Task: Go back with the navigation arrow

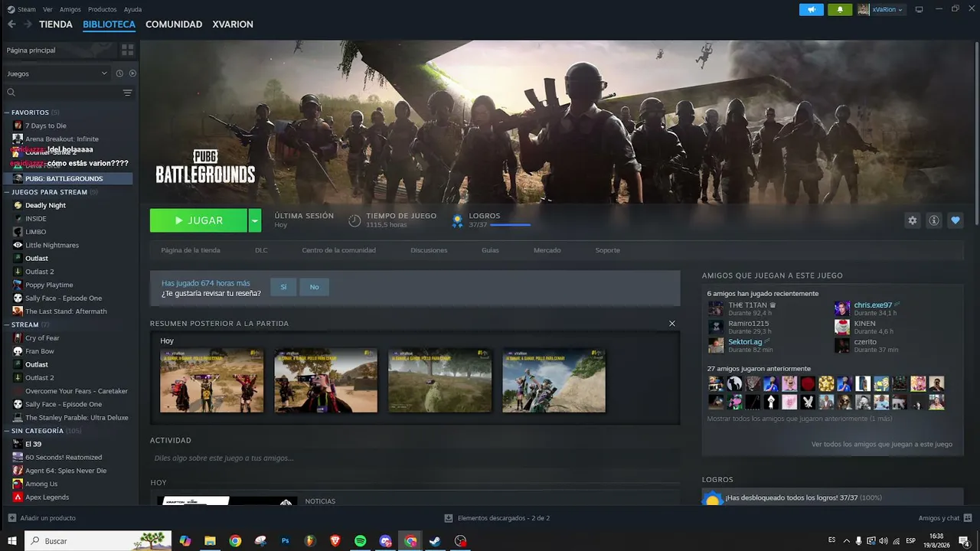Action: tap(11, 24)
